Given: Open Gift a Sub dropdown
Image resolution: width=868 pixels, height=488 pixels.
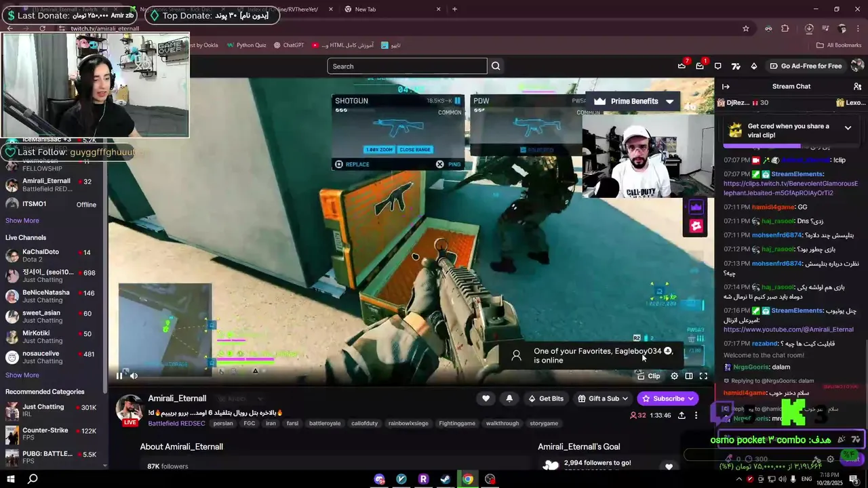Looking at the screenshot, I should click(603, 399).
